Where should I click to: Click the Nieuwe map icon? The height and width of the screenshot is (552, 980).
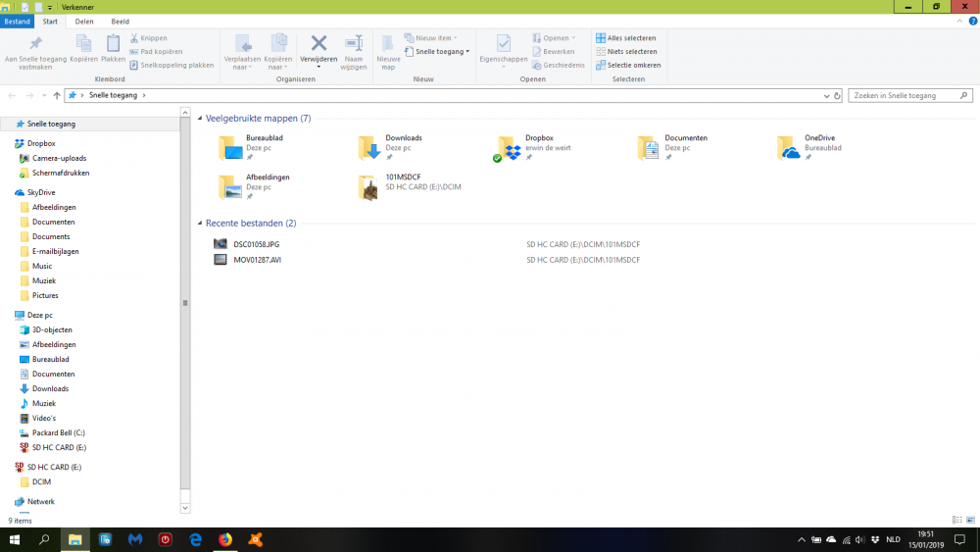pos(388,44)
